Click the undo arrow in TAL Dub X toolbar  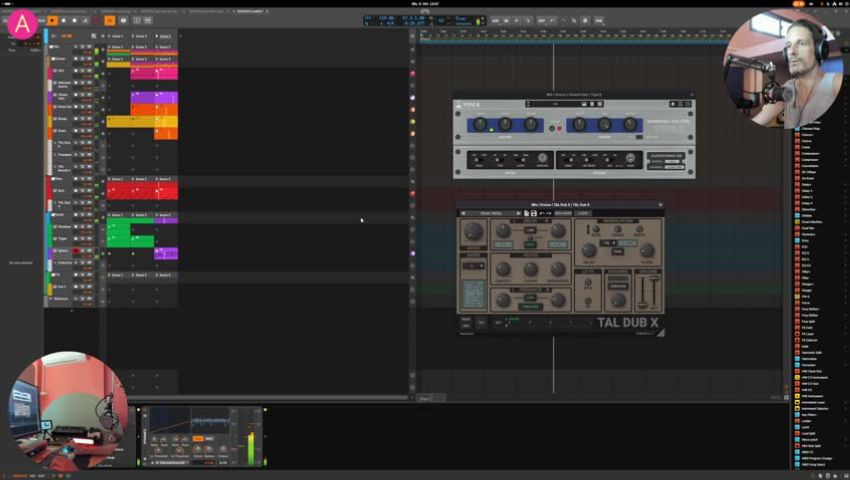tap(541, 213)
